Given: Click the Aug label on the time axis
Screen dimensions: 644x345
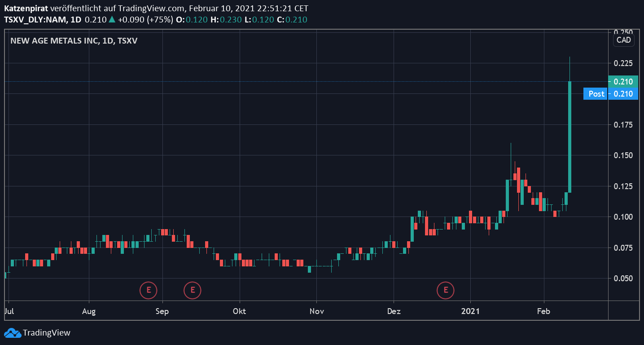Looking at the screenshot, I should 89,311.
